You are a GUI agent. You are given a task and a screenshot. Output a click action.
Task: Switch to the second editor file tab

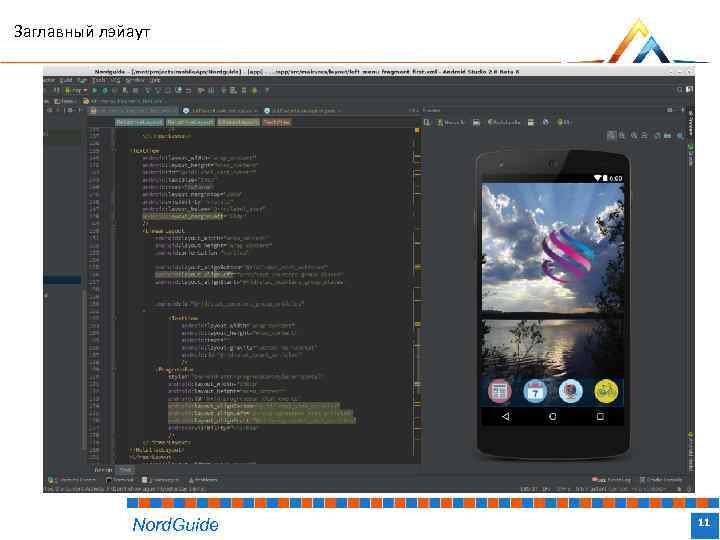coord(221,110)
